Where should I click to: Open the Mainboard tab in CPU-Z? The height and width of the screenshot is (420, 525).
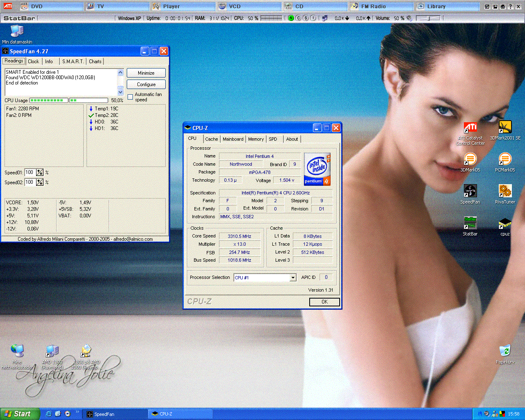tap(233, 139)
